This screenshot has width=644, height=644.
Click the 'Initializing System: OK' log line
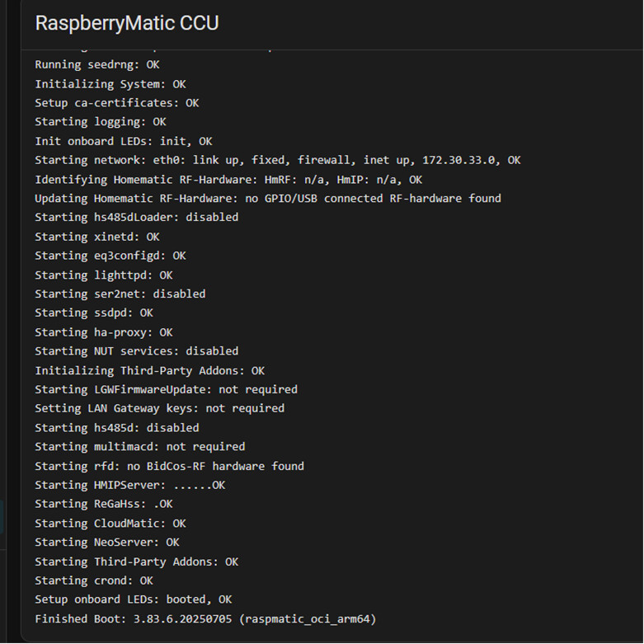point(110,84)
